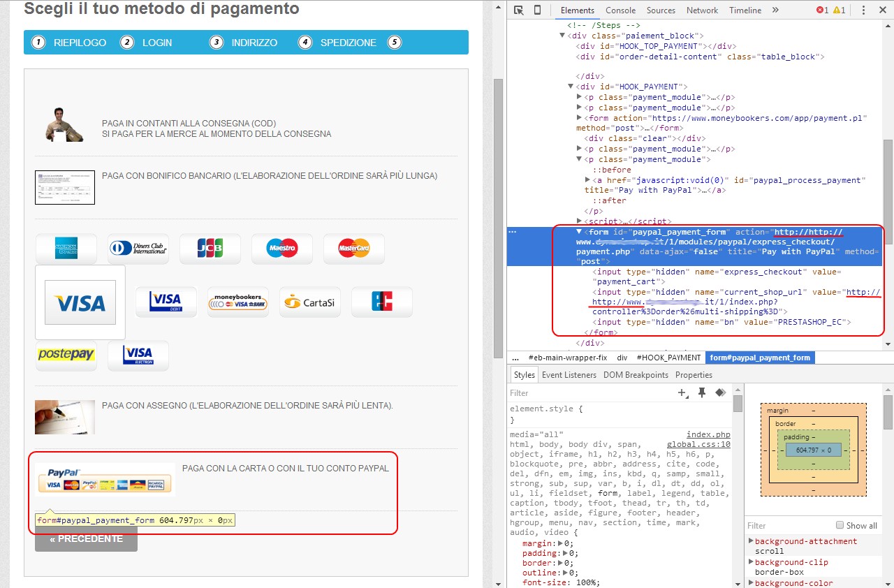Select the Styles sidebar tab
The height and width of the screenshot is (588, 894).
click(524, 375)
